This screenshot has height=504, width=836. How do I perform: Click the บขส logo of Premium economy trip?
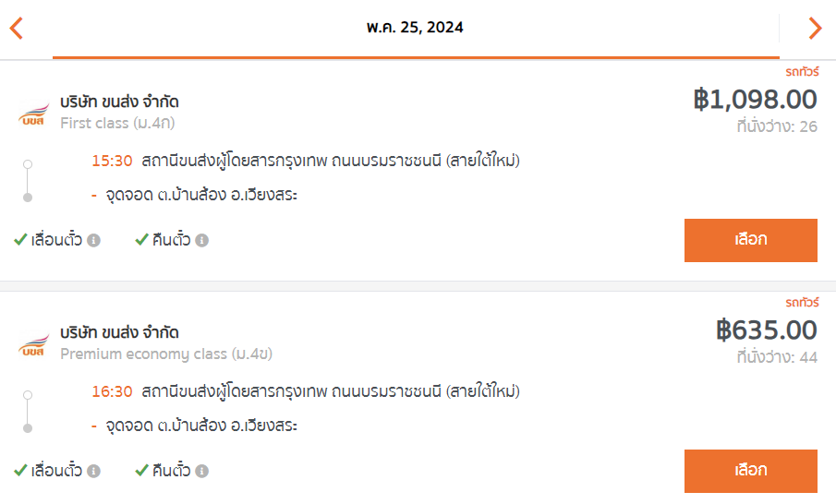[x=33, y=344]
